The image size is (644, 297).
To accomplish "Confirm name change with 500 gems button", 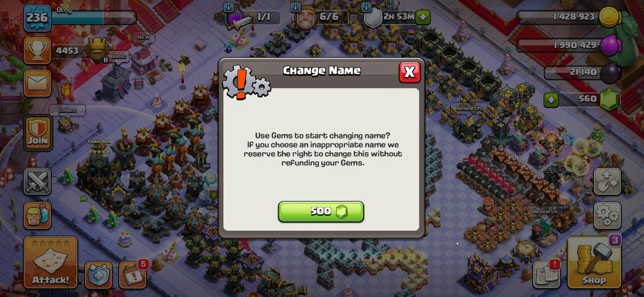I will point(321,212).
